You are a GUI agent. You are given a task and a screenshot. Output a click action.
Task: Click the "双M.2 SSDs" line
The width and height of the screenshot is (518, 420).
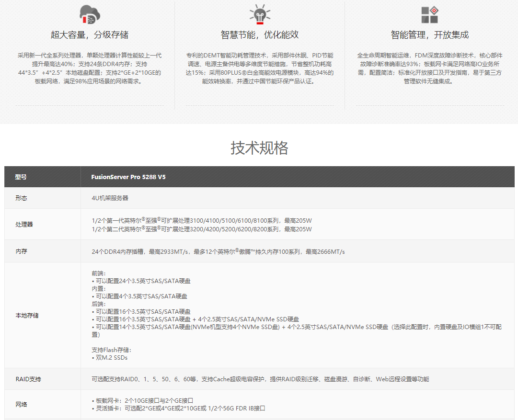pyautogui.click(x=109, y=358)
